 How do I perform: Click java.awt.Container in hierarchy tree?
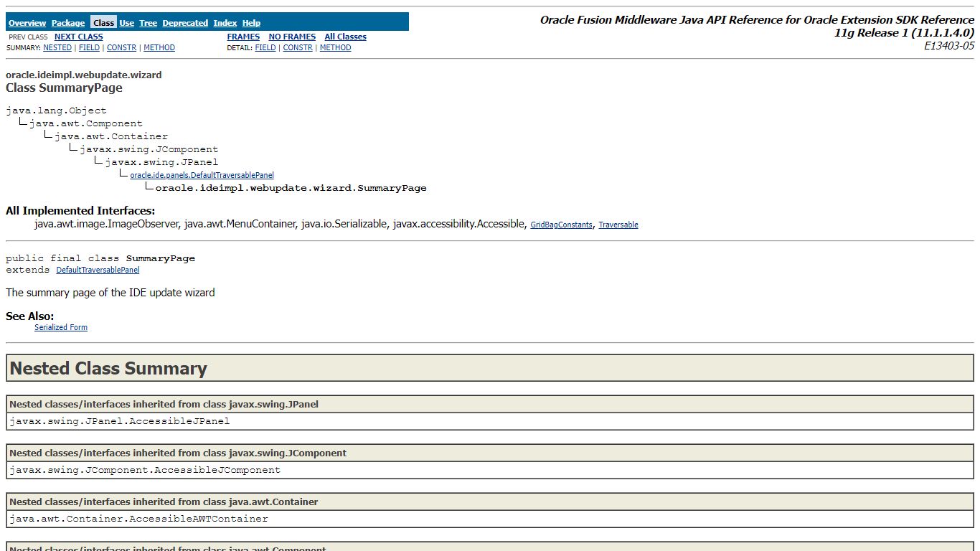coord(111,136)
